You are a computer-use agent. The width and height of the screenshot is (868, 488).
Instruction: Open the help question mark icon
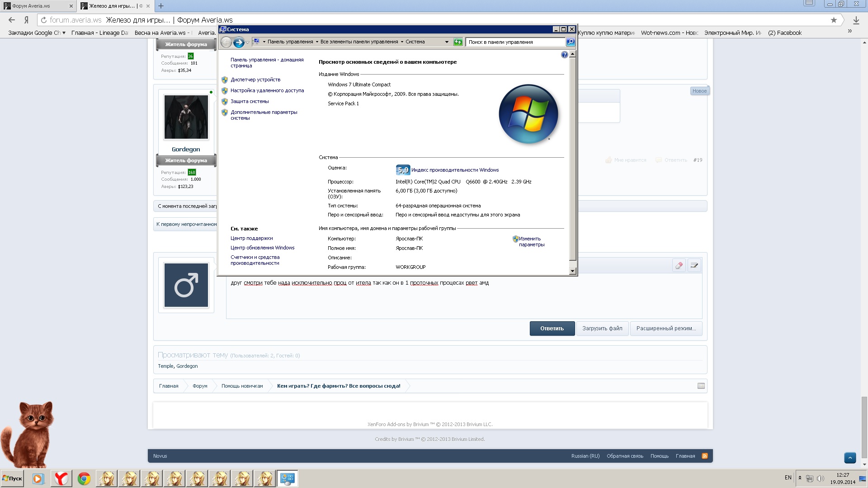(564, 55)
